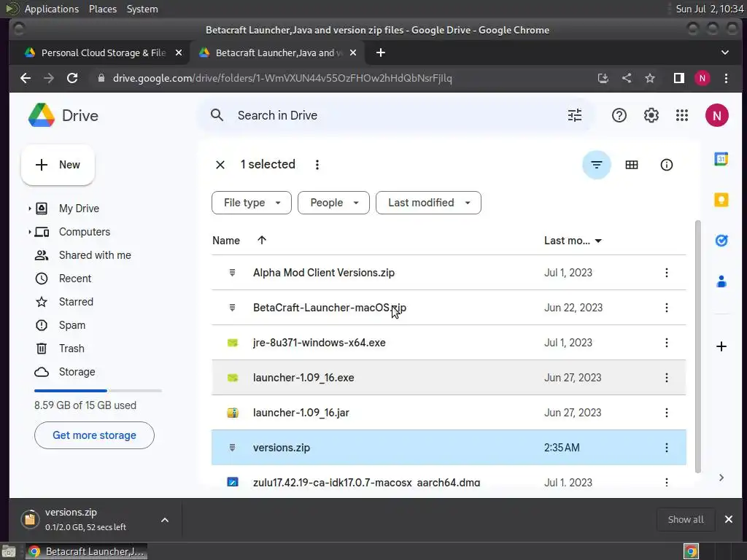Open Chrome three-dot menu
This screenshot has height=560, width=747.
click(x=726, y=78)
